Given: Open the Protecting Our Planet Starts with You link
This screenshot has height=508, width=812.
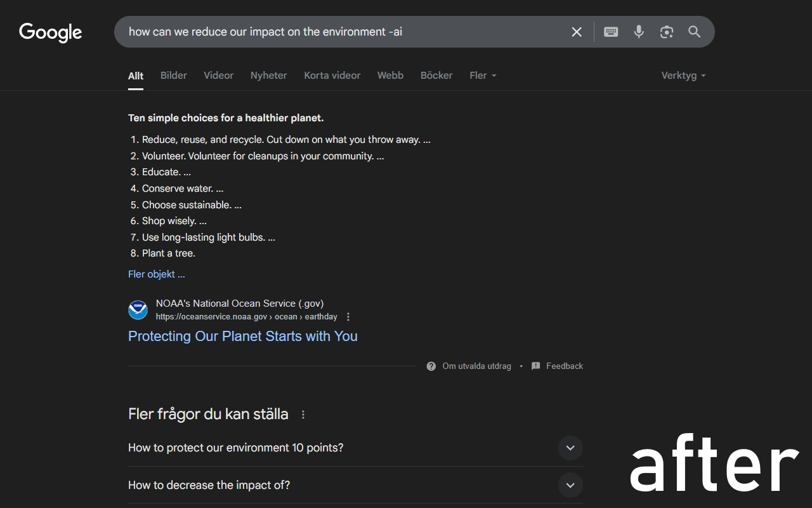Looking at the screenshot, I should [x=243, y=336].
